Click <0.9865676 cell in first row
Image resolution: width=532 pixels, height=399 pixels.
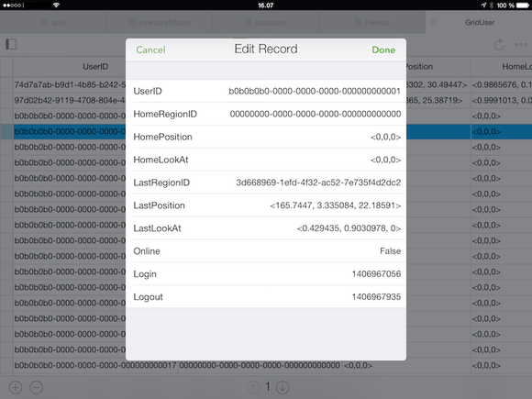[502, 84]
